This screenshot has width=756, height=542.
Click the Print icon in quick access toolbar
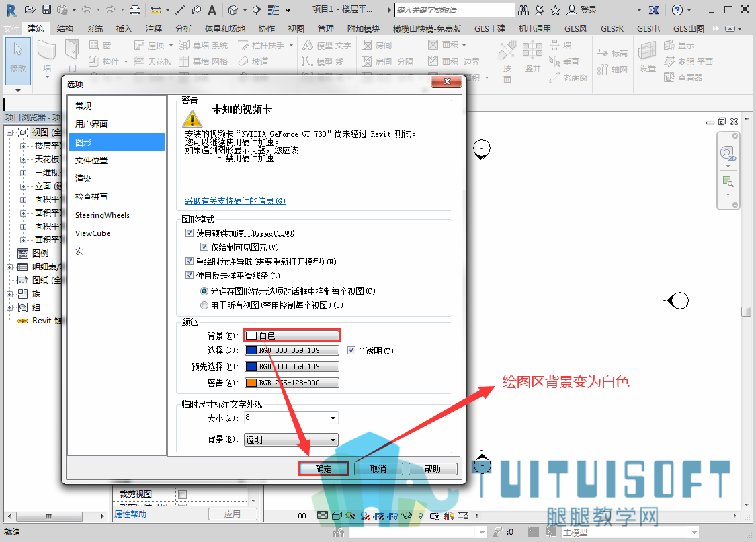point(136,9)
